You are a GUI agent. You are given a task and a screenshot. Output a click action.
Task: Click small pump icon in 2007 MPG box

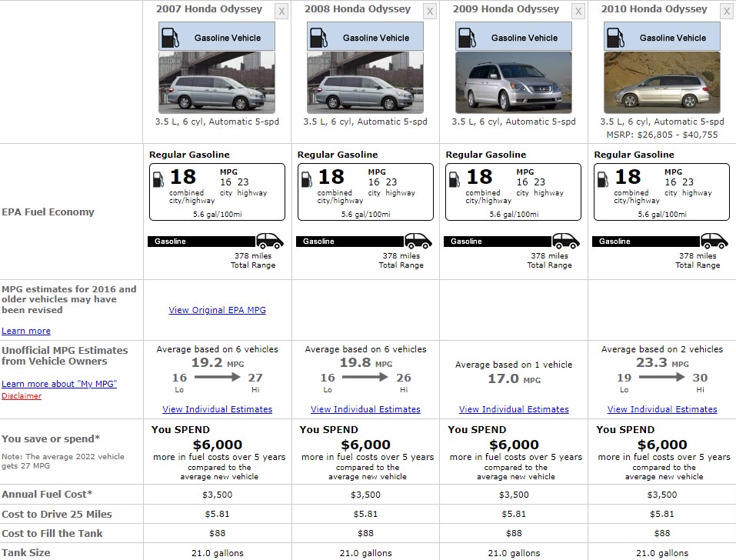pyautogui.click(x=158, y=179)
